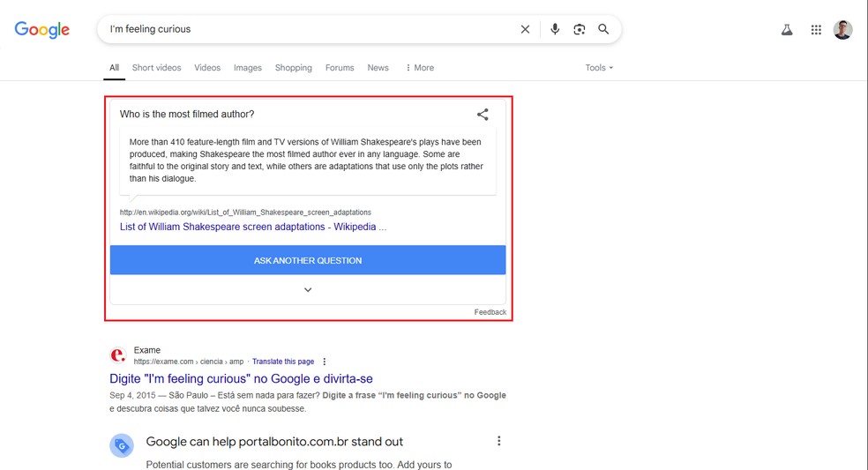Image resolution: width=868 pixels, height=470 pixels.
Task: Open the Google apps grid icon
Action: (x=816, y=30)
